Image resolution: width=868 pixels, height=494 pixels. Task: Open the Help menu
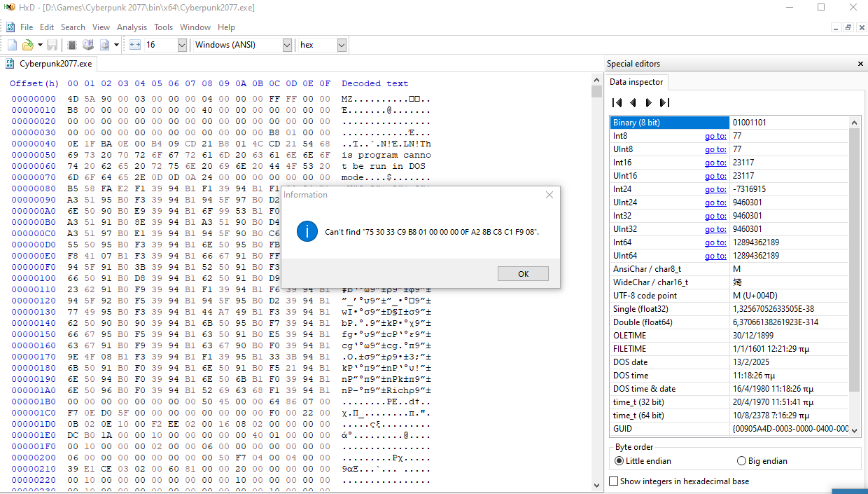226,27
